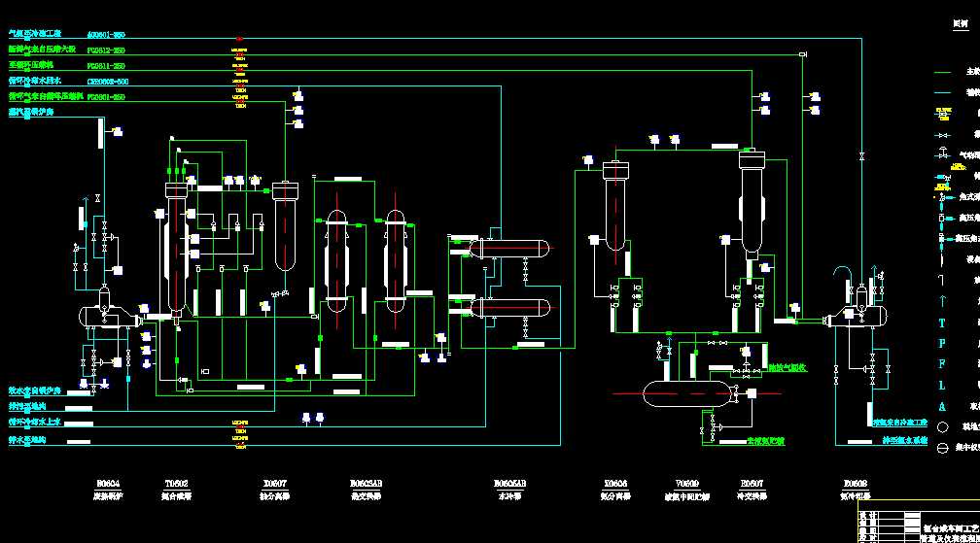The width and height of the screenshot is (980, 543).
Task: Select the T0602 equipment tag
Action: coord(176,484)
